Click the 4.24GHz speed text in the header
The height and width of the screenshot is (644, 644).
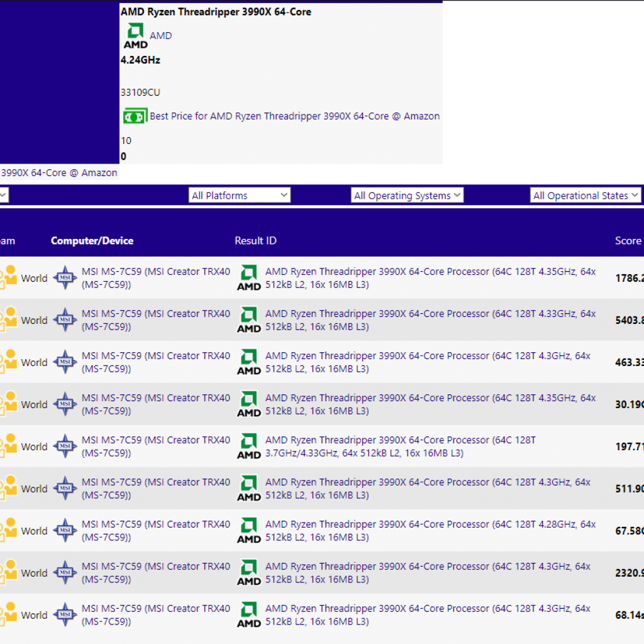pos(140,60)
